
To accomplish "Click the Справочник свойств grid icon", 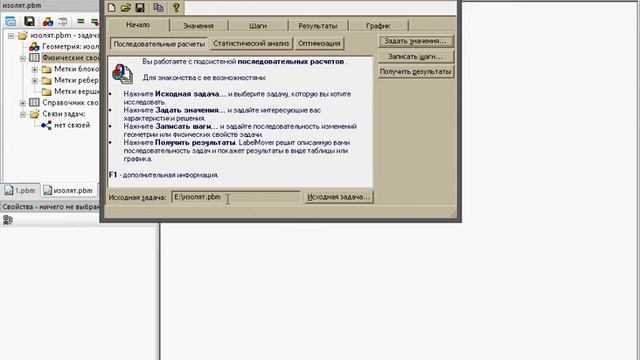I will click(x=34, y=102).
